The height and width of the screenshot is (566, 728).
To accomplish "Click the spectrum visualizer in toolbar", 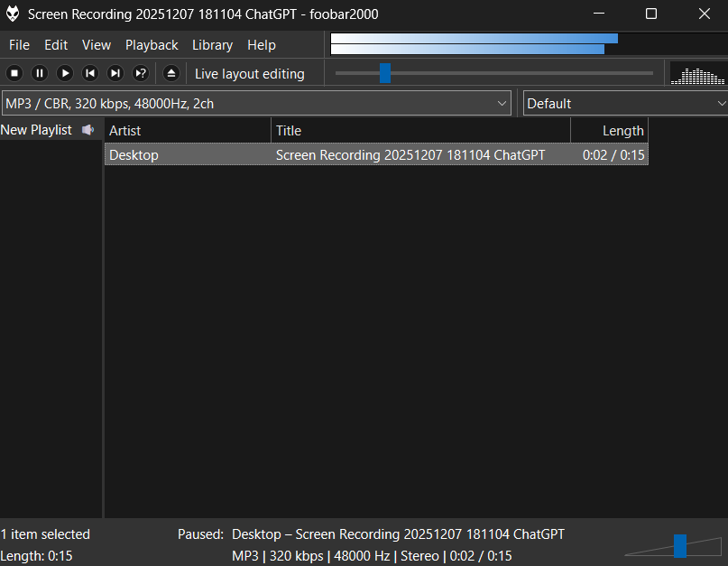I will click(698, 75).
